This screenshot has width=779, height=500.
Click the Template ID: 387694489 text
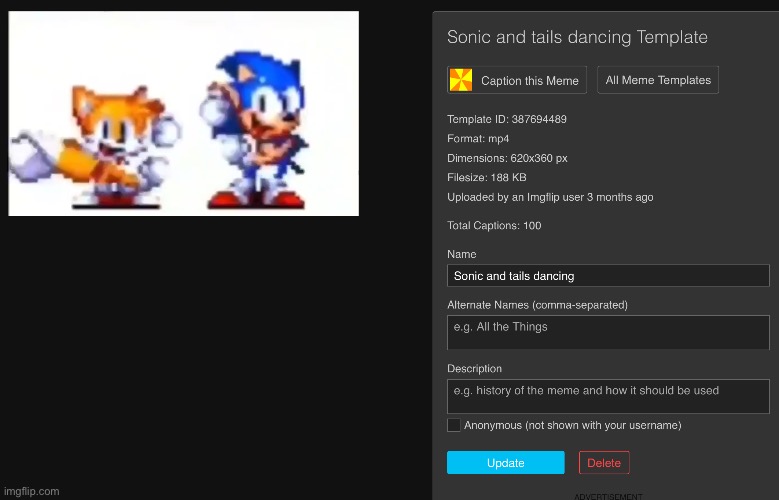(x=507, y=119)
